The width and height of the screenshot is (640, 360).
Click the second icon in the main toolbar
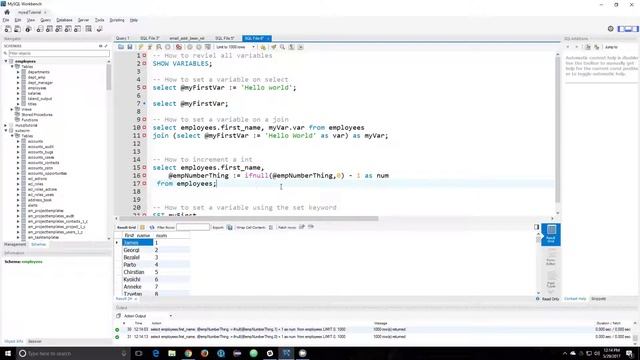pos(17,29)
